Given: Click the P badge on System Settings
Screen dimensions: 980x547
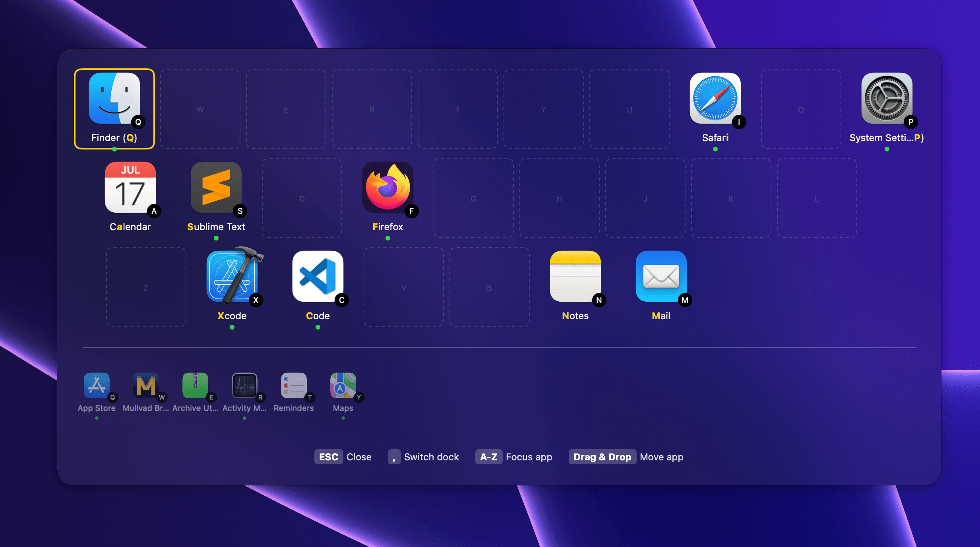Looking at the screenshot, I should click(x=911, y=122).
